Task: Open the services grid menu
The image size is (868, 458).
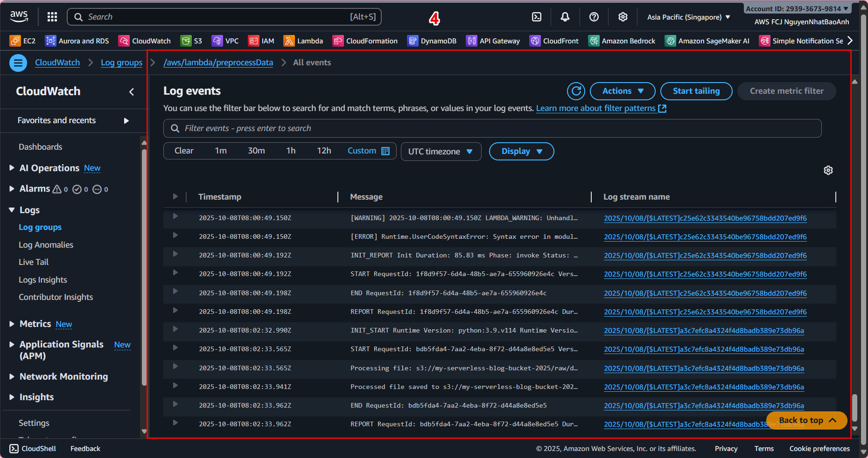Action: coord(52,17)
